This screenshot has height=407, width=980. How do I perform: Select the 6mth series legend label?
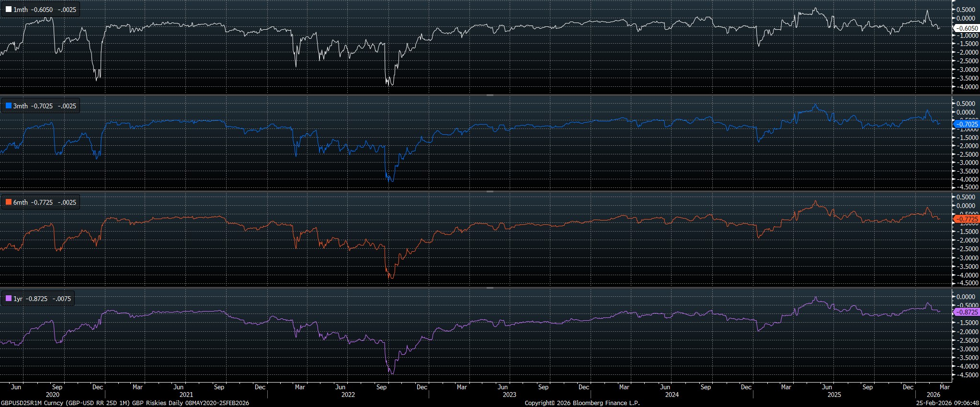tap(21, 202)
